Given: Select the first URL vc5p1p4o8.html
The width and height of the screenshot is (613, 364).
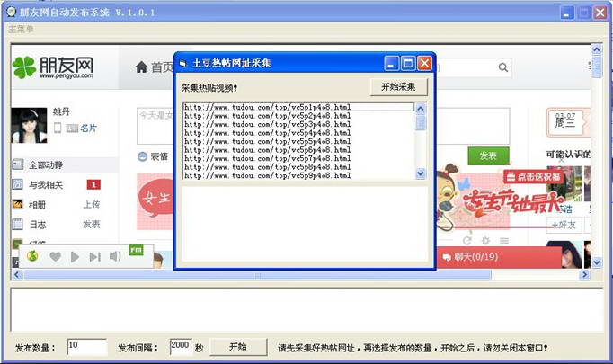Looking at the screenshot, I should 298,107.
